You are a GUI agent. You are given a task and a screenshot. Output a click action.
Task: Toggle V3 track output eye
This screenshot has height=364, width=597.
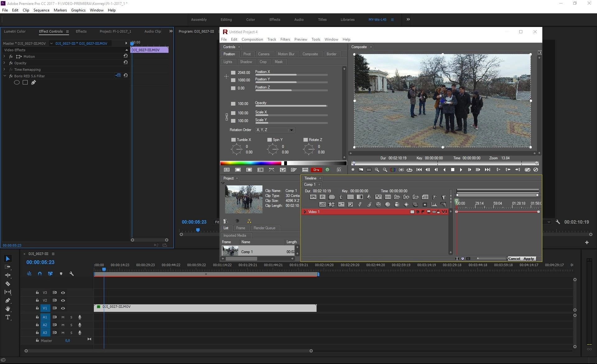(x=63, y=293)
